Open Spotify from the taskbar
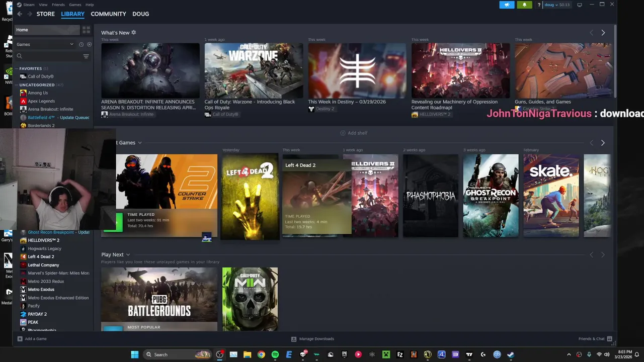Viewport: 644px width, 362px height. 275,354
